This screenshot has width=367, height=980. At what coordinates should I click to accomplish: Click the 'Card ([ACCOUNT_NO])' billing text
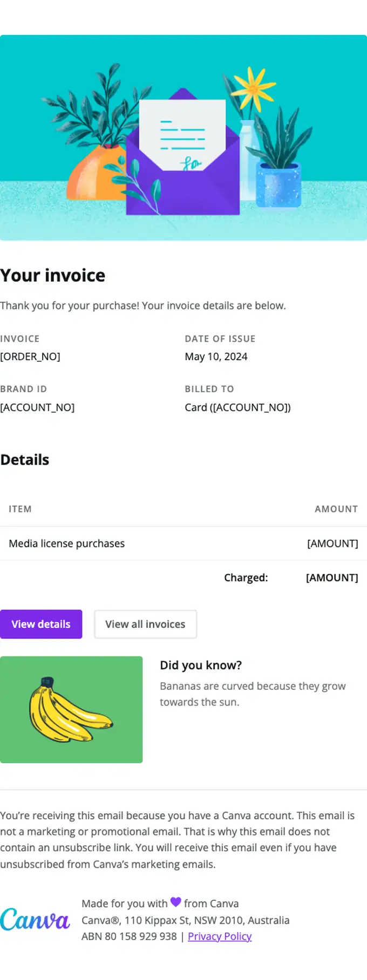click(237, 407)
